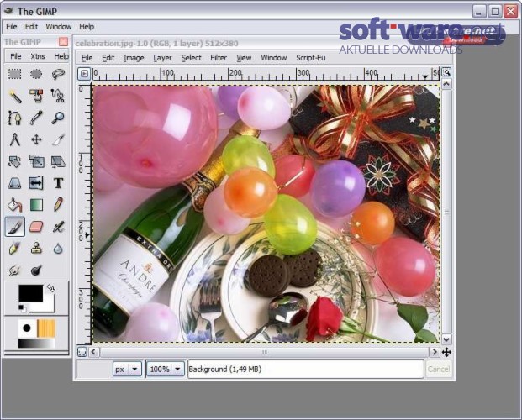The height and width of the screenshot is (420, 522).
Task: Select the Crop knife tool
Action: pyautogui.click(x=58, y=139)
